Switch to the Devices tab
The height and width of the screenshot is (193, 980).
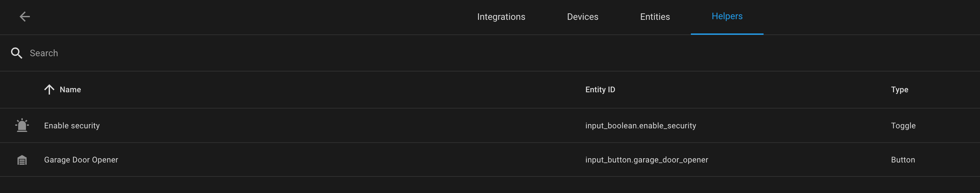582,17
